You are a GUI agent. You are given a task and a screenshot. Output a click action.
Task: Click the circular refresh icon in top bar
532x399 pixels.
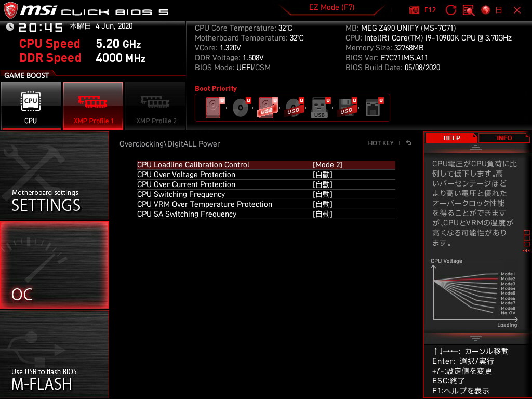(x=451, y=10)
